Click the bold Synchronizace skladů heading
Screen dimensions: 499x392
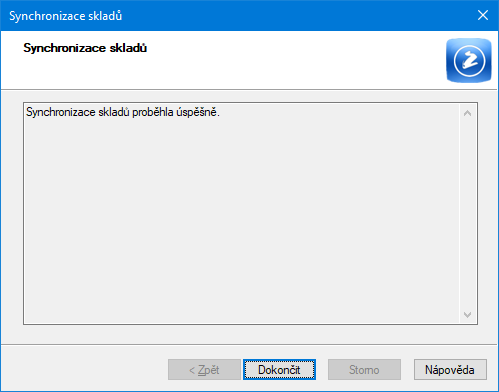coord(85,48)
